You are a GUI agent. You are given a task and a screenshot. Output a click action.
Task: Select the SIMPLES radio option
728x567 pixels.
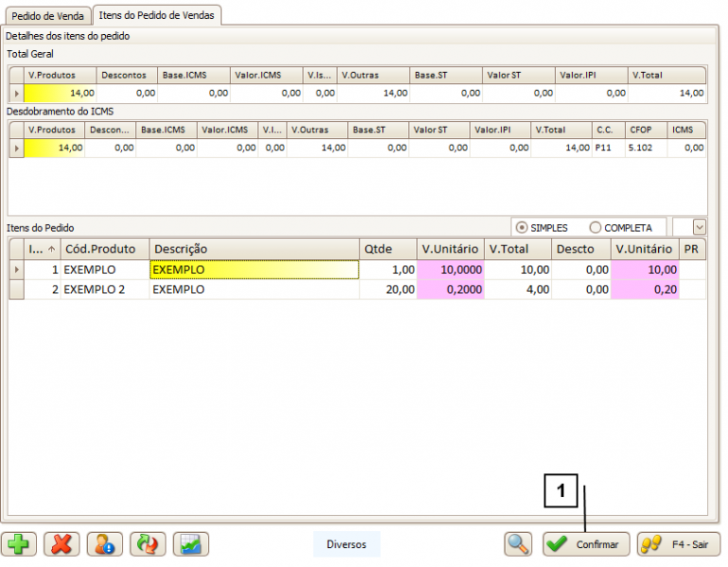[x=522, y=228]
